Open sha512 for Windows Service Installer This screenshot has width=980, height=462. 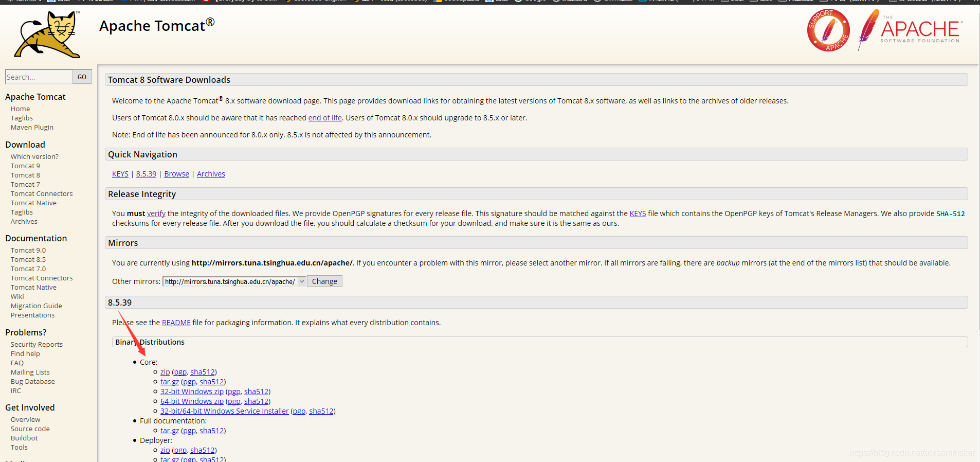tap(321, 411)
